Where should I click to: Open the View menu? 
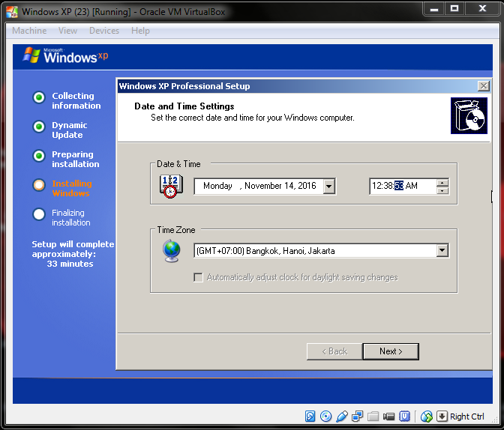[x=67, y=31]
